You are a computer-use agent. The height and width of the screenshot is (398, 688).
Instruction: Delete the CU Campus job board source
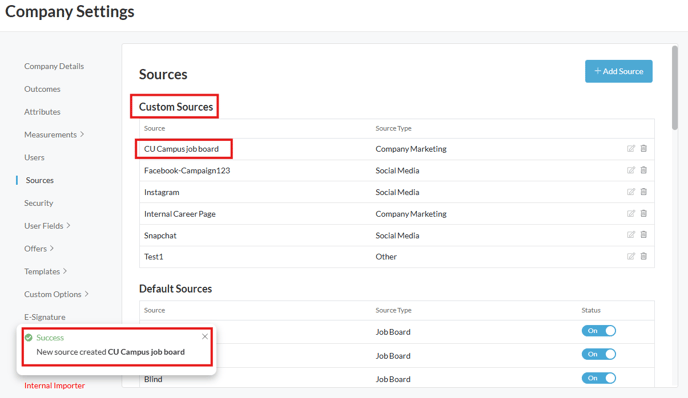click(644, 149)
